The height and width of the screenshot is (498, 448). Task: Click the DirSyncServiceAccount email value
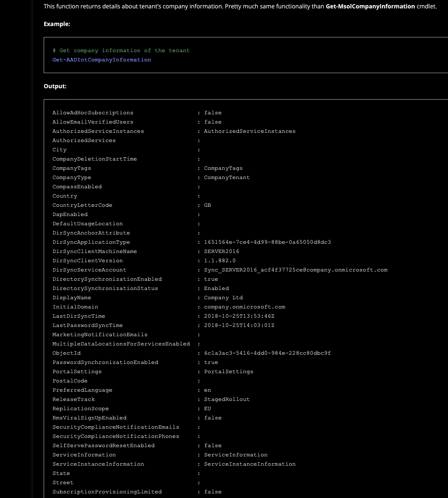[296, 270]
